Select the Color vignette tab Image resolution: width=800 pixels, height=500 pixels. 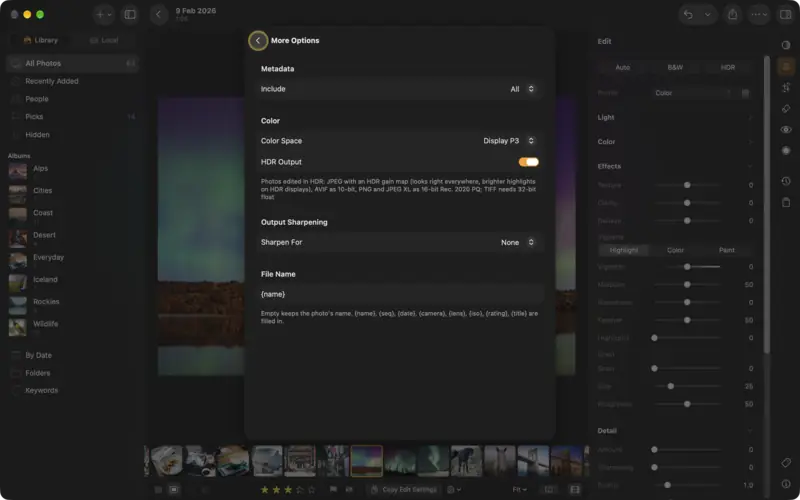pyautogui.click(x=675, y=250)
